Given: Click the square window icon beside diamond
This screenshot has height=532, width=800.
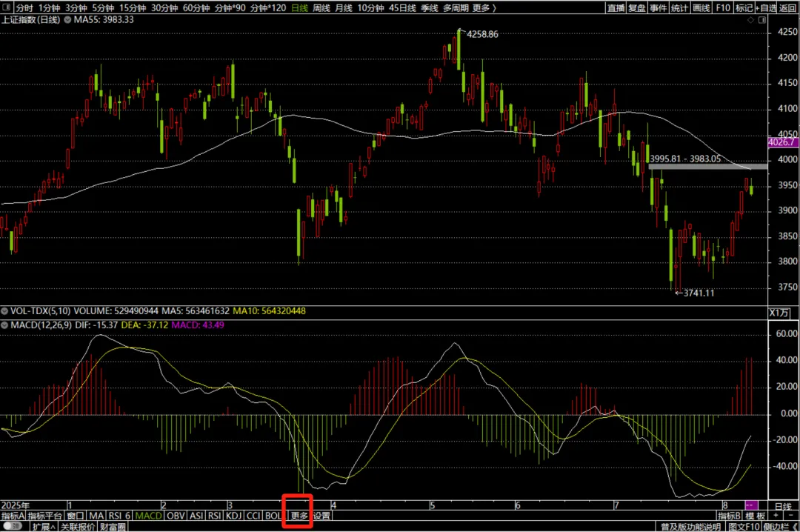Looking at the screenshot, I should tap(761, 20).
